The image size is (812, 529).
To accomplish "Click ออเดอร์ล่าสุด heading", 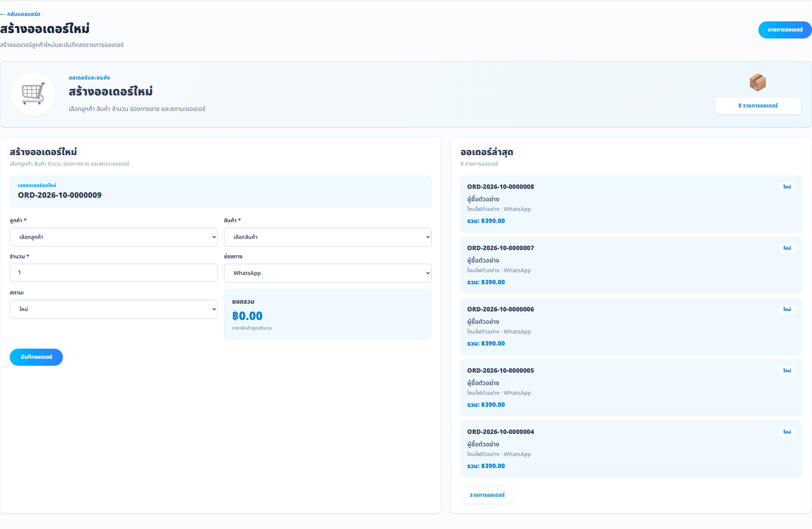I will 487,152.
